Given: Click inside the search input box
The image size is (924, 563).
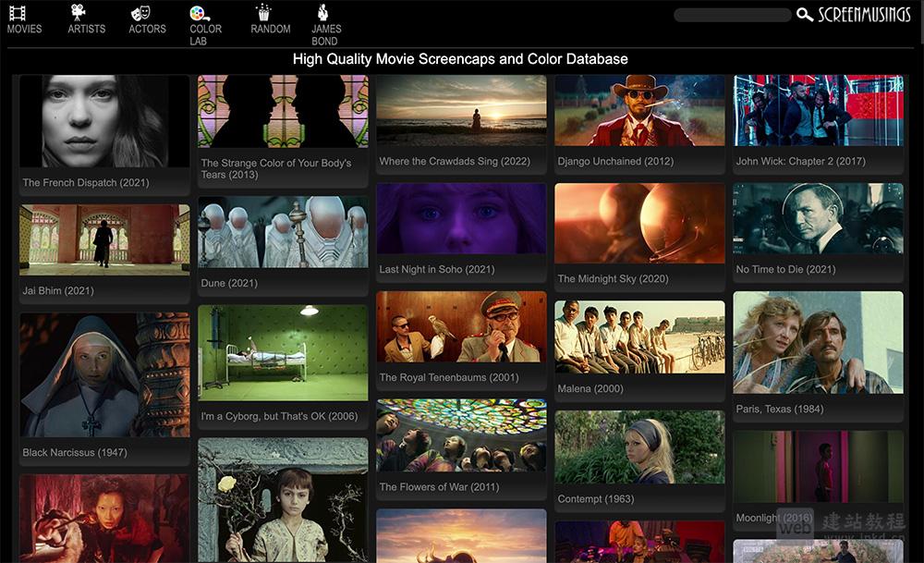Looking at the screenshot, I should [733, 14].
